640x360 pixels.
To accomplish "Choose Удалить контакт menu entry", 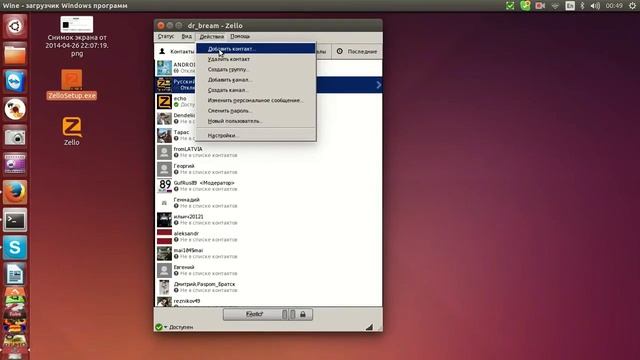I will point(256,59).
